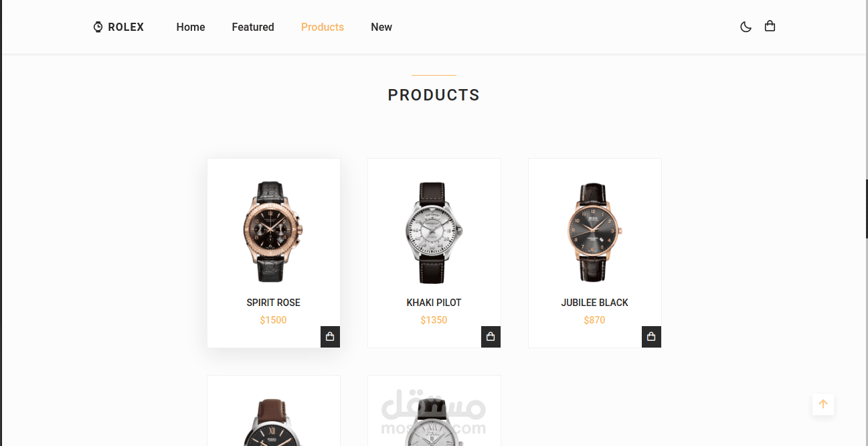Add Jubilee Black to cart with bag icon

651,337
